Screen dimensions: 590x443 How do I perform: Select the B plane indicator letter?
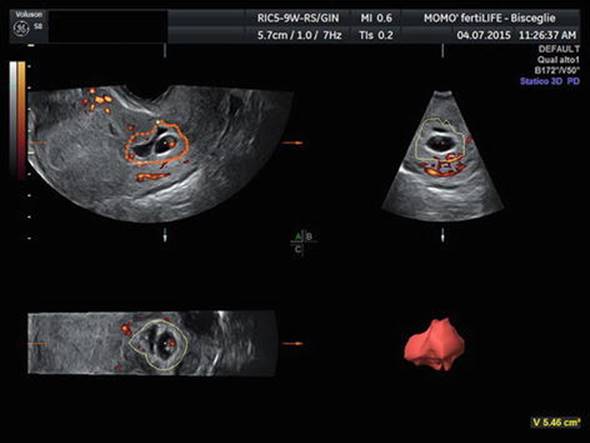tap(309, 236)
